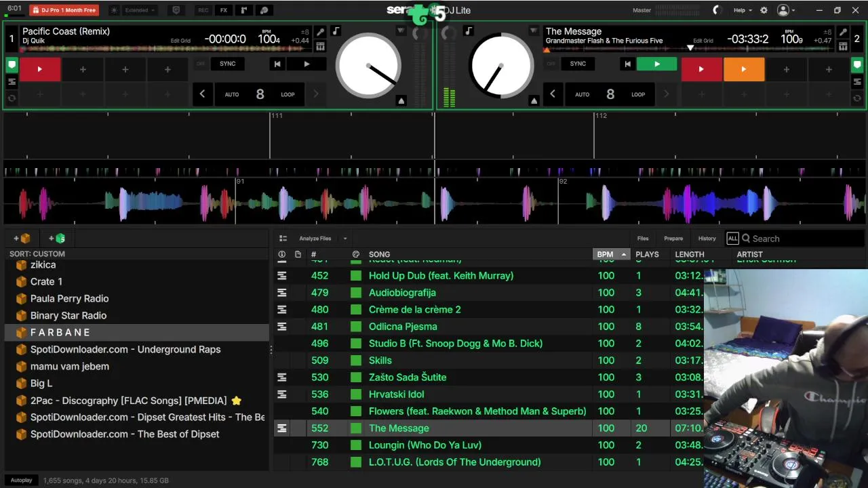Open deck 1 piano keys icon
The width and height of the screenshot is (868, 488).
(x=320, y=46)
